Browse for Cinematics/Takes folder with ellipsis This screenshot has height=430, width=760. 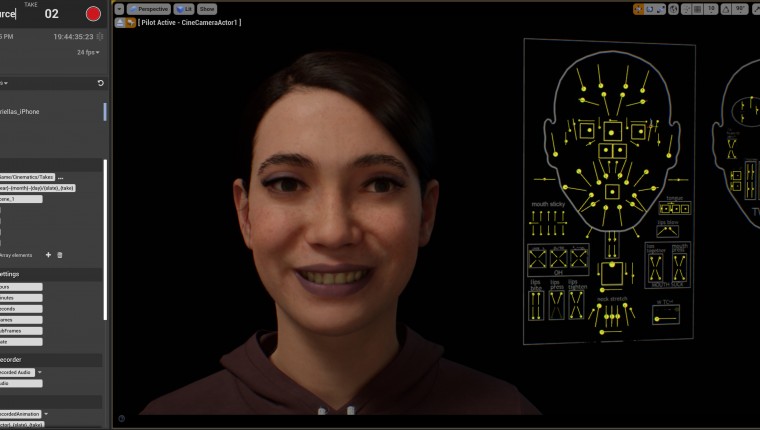point(61,177)
